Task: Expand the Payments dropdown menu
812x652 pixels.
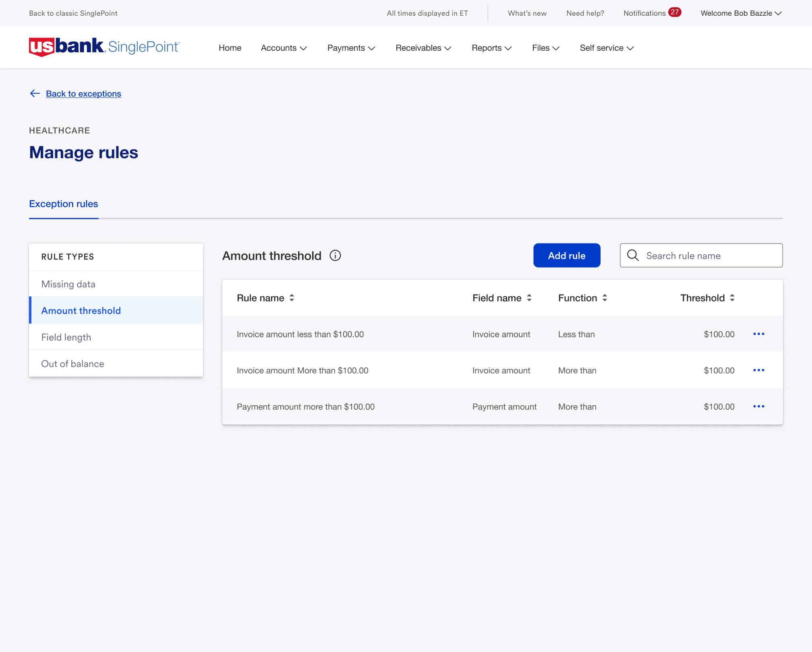Action: pyautogui.click(x=351, y=48)
